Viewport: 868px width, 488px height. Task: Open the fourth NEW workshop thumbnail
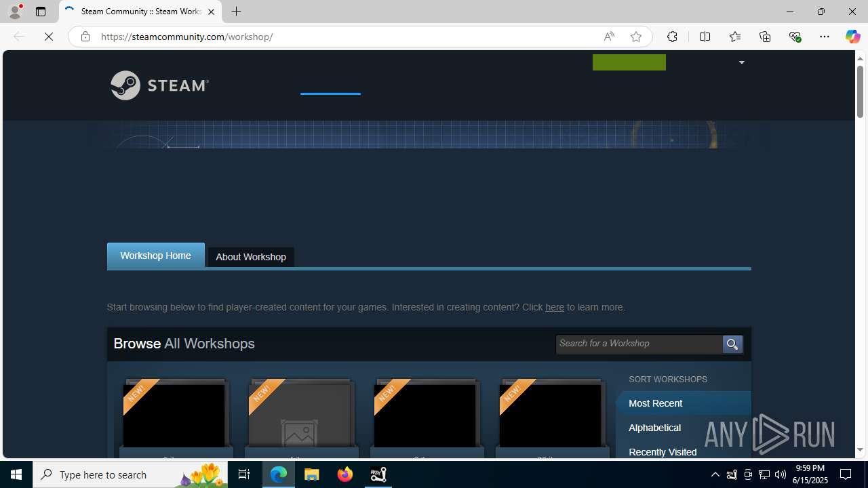pyautogui.click(x=551, y=414)
